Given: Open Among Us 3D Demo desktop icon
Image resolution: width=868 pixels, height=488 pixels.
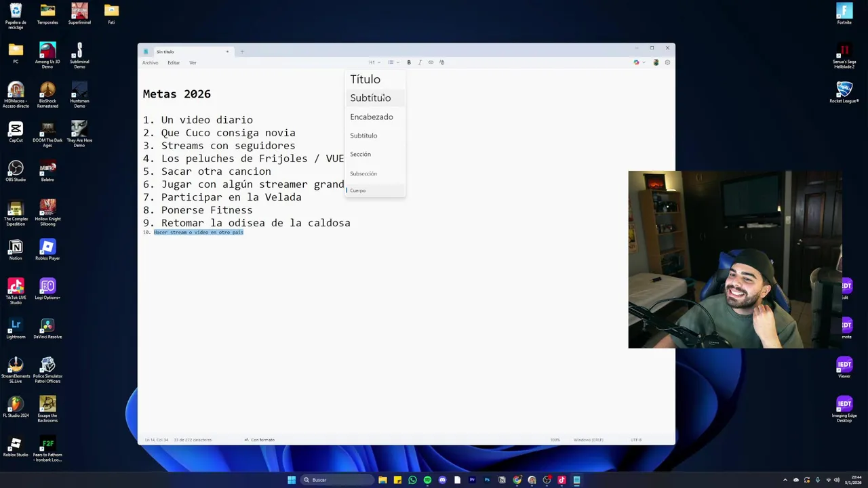Looking at the screenshot, I should click(x=47, y=56).
